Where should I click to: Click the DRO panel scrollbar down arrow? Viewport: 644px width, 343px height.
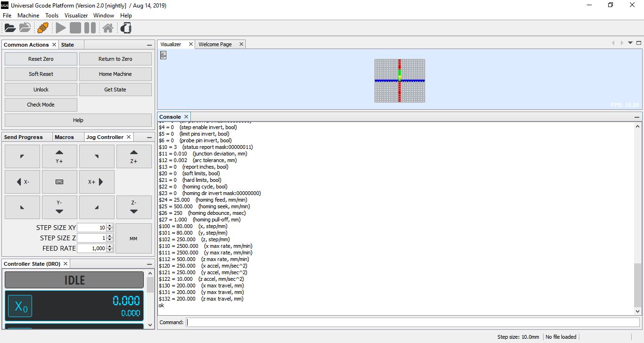pos(150,325)
